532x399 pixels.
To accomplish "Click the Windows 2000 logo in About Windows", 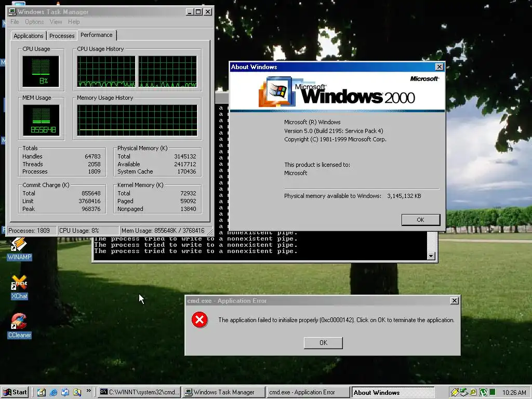I will pos(337,91).
